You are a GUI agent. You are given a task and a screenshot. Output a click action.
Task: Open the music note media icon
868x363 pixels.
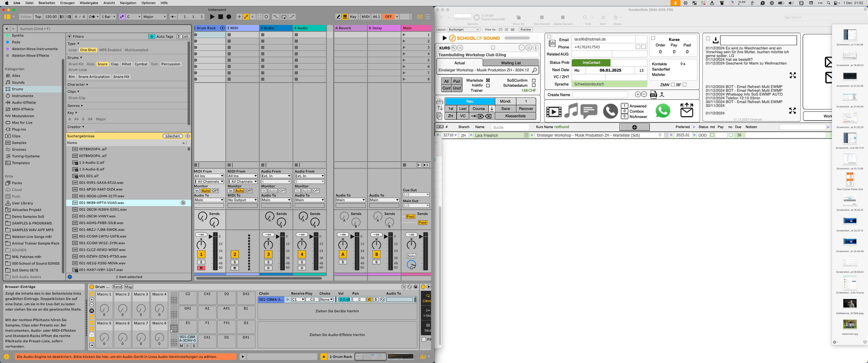[571, 111]
